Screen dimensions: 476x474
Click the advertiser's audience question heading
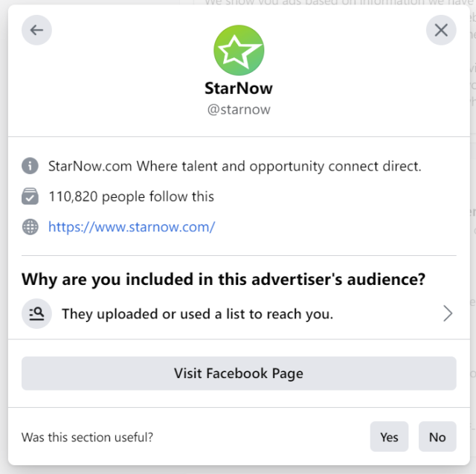pos(223,279)
